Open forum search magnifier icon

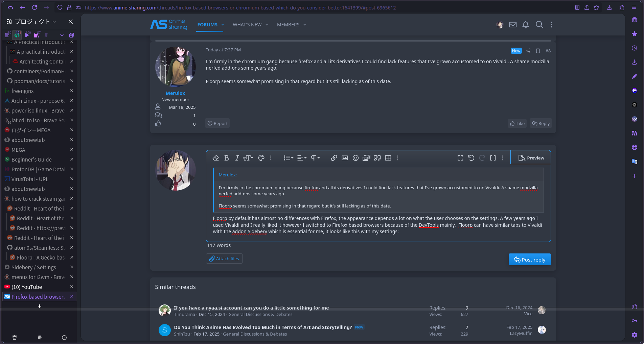pos(539,25)
